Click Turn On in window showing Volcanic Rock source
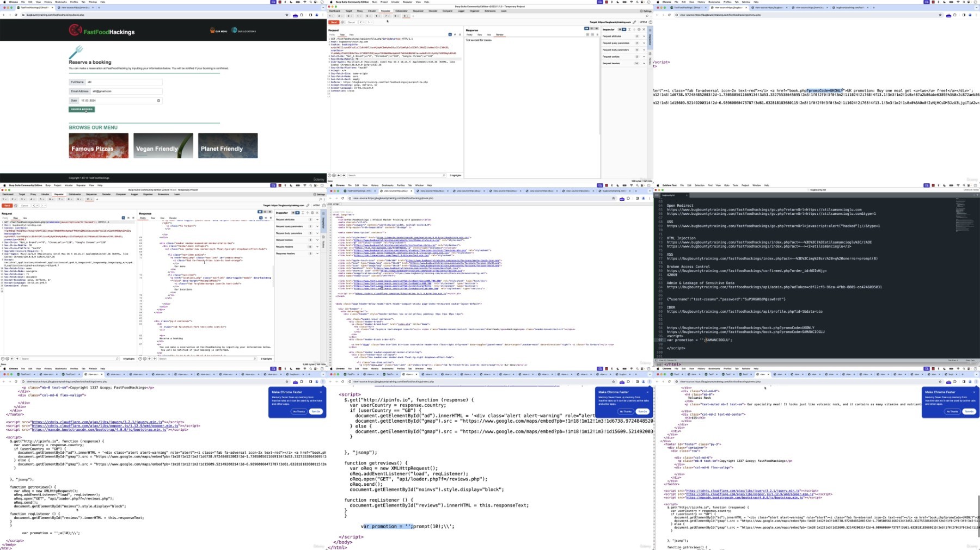 (969, 411)
